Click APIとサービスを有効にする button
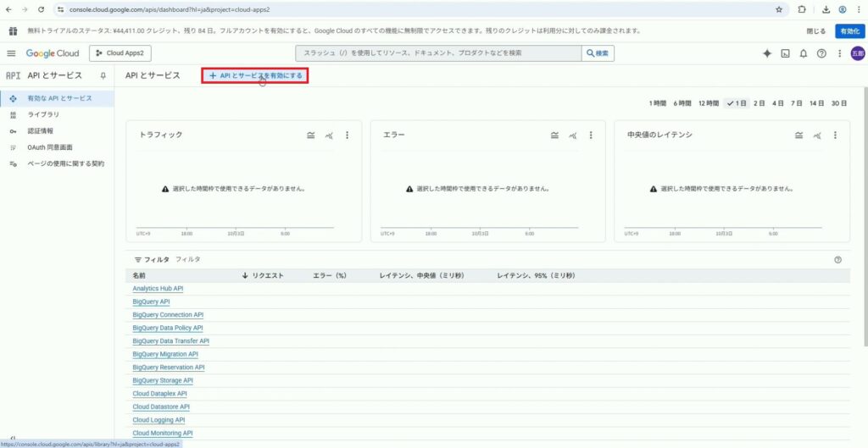 pyautogui.click(x=254, y=75)
